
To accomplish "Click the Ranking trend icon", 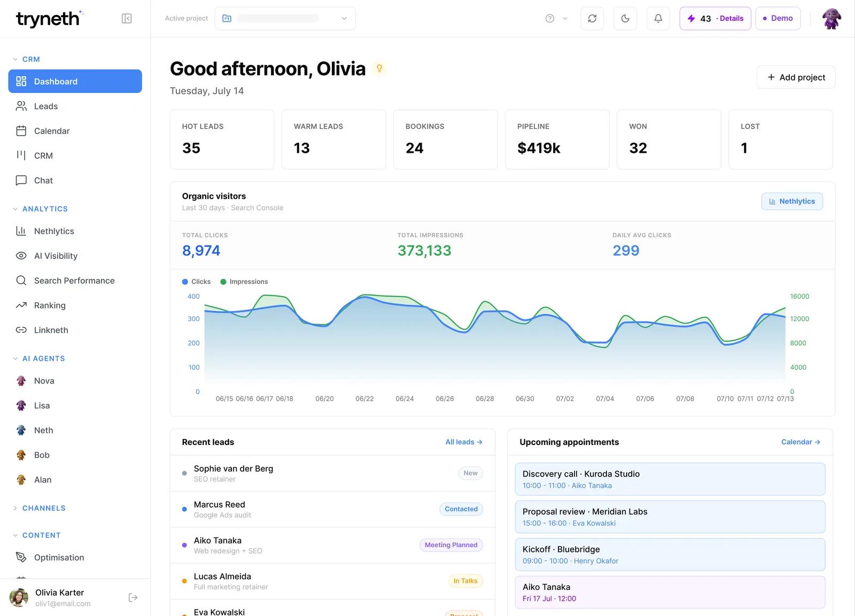I will 21,306.
